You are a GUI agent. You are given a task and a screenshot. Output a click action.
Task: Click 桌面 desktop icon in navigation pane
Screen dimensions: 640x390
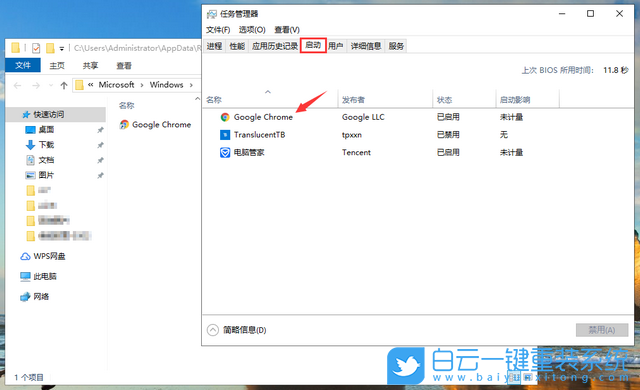(31, 130)
